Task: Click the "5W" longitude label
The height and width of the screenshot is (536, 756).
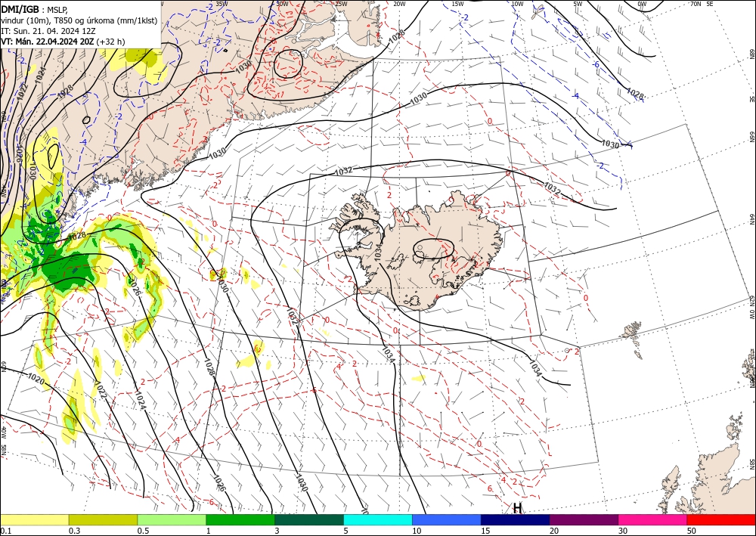Action: tap(578, 4)
